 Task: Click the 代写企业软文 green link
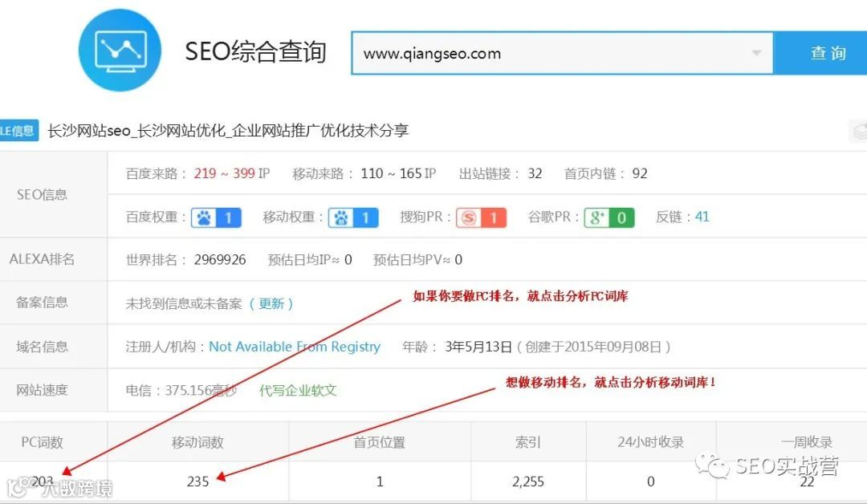[x=298, y=390]
